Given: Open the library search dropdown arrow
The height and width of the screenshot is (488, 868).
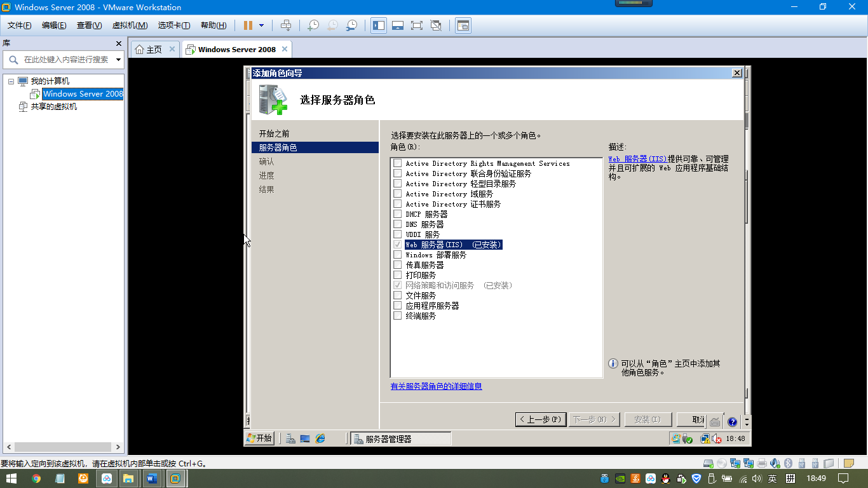Looking at the screenshot, I should pos(118,60).
